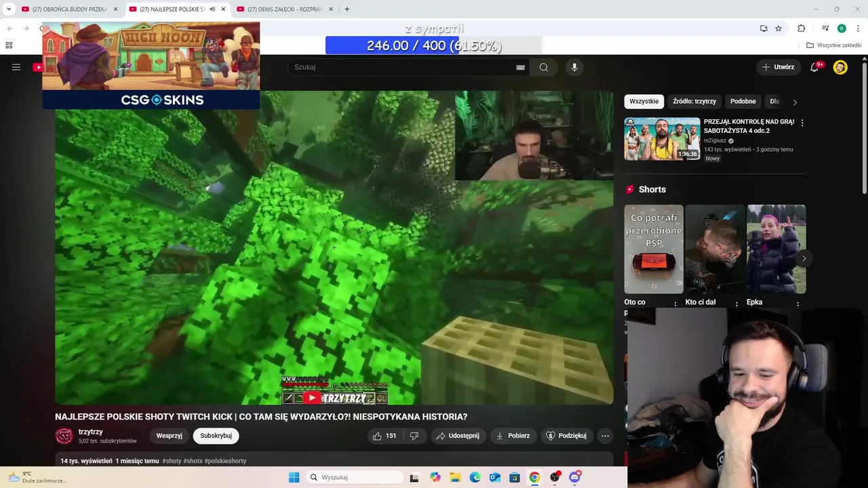Open File Explorer from the taskbar
Viewport: 868px width, 488px height.
pos(455,477)
